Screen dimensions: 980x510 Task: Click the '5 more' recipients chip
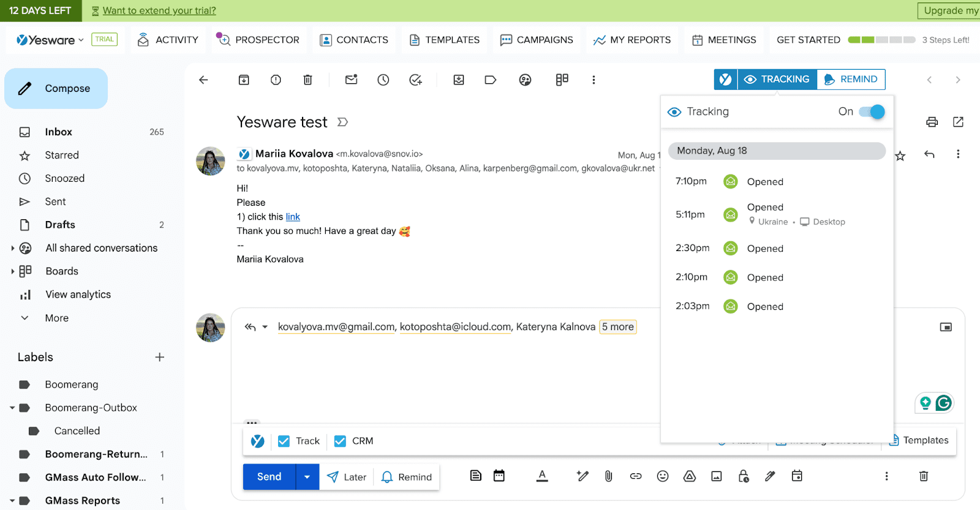point(617,327)
